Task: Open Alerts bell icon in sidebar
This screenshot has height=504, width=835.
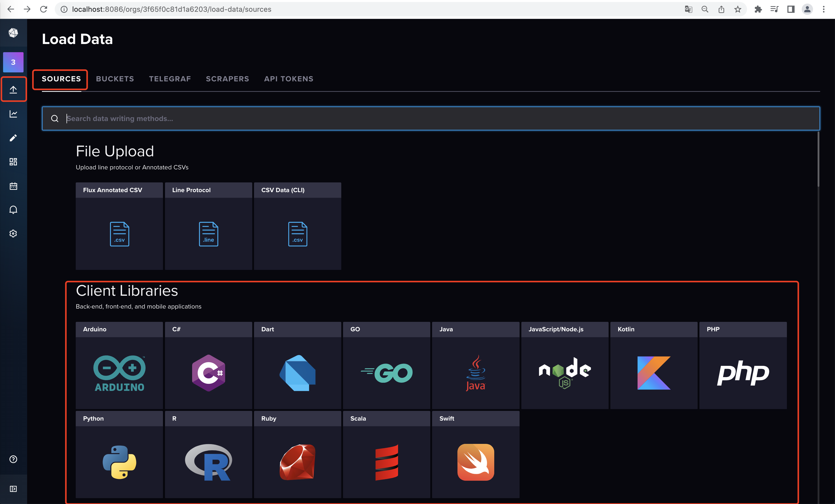Action: [13, 210]
